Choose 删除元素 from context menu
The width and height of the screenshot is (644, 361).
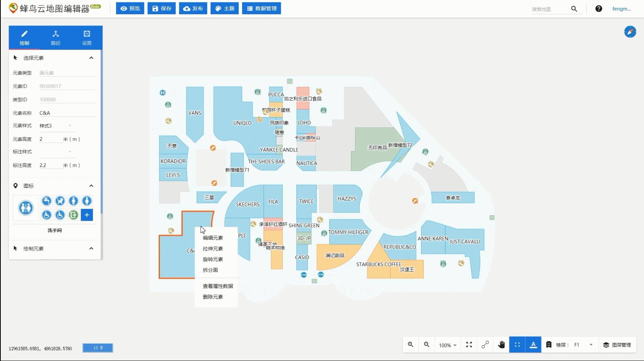pyautogui.click(x=213, y=297)
